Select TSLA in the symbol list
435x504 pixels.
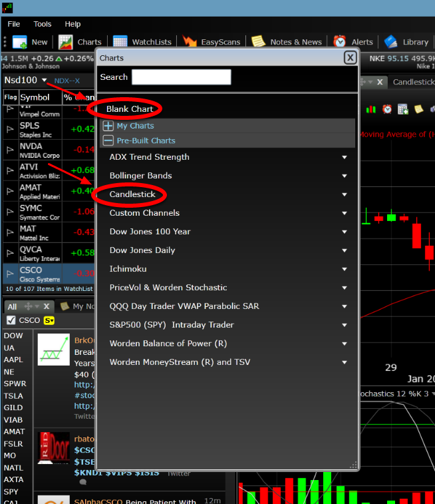click(x=13, y=396)
